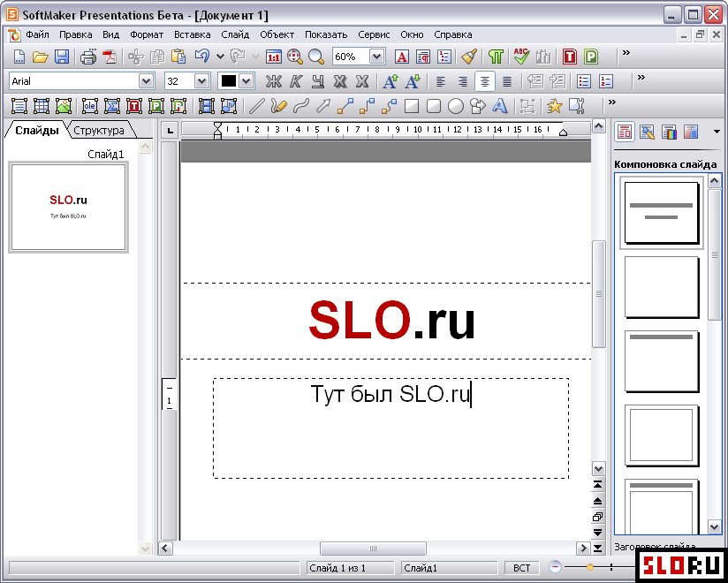Align text to the left
The image size is (728, 583).
(441, 81)
